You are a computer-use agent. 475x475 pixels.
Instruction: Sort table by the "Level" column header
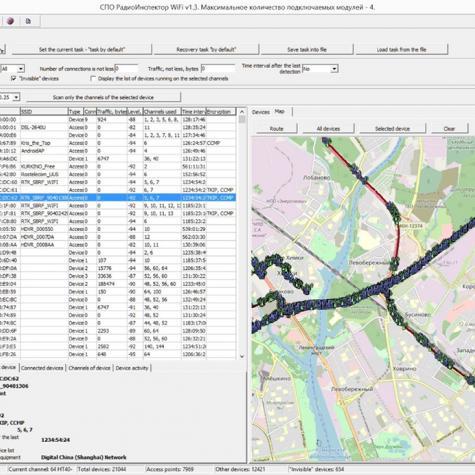pyautogui.click(x=135, y=111)
